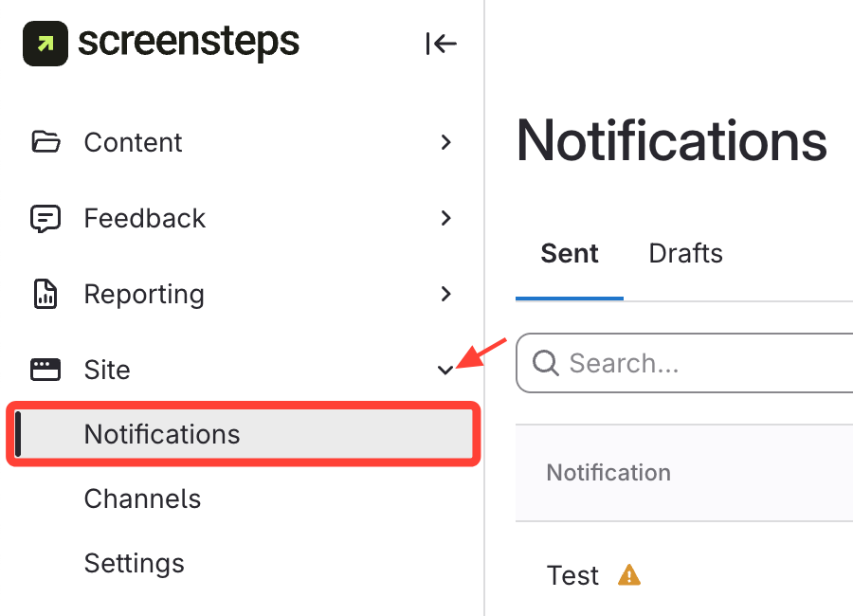Expand the Reporting section chevron
853x616 pixels.
pos(445,294)
